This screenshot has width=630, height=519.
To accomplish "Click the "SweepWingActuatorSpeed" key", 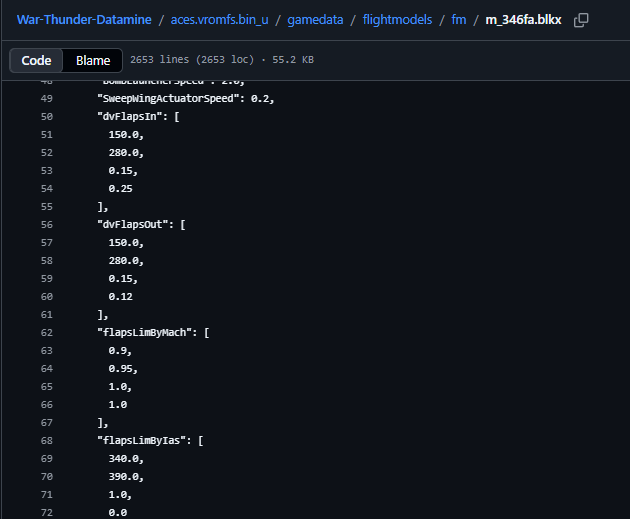I will [x=168, y=99].
